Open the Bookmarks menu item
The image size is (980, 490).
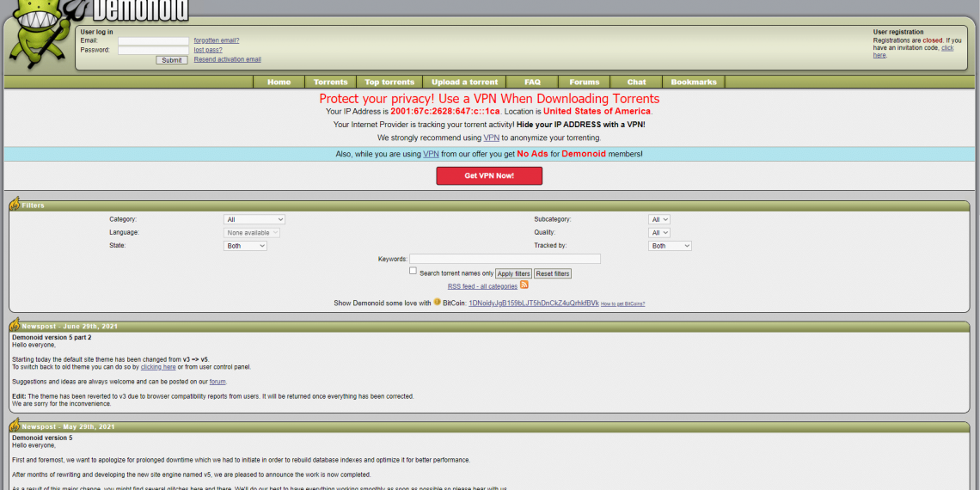[x=694, y=82]
